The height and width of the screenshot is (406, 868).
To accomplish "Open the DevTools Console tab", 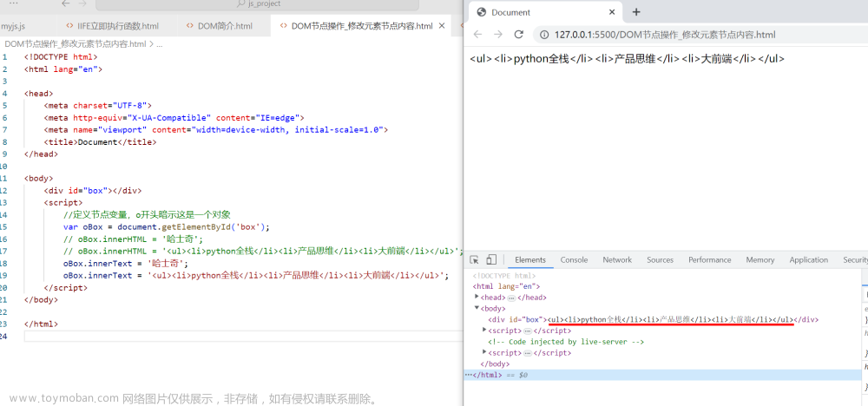I will point(574,260).
